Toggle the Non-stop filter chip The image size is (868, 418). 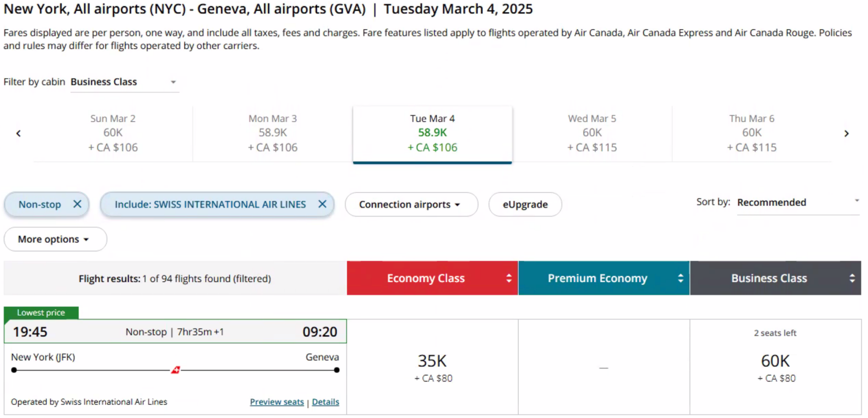[x=40, y=204]
